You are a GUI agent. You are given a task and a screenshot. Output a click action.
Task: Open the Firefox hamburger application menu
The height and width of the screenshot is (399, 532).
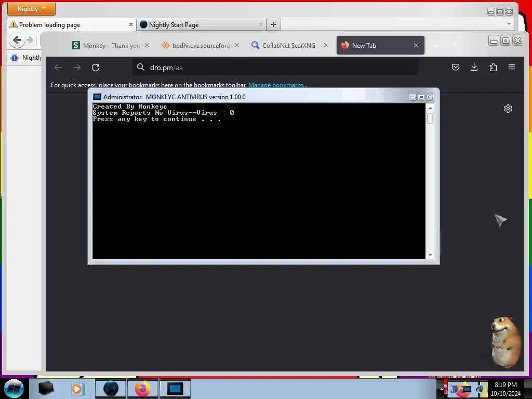(512, 67)
